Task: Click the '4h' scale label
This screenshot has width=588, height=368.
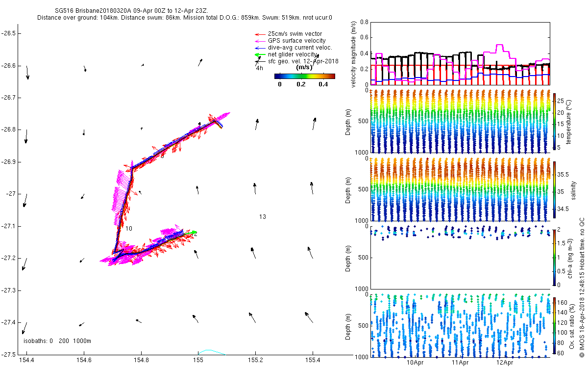Action: point(260,68)
